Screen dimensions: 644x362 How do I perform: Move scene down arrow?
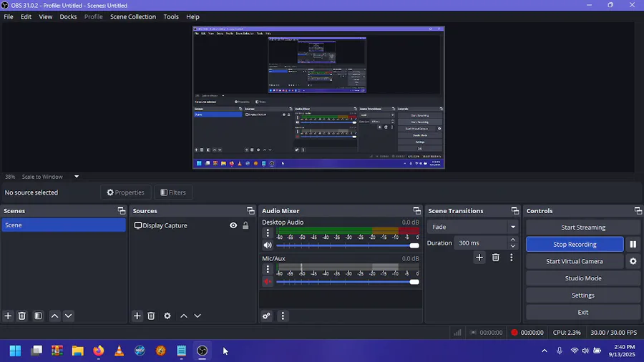pyautogui.click(x=69, y=316)
